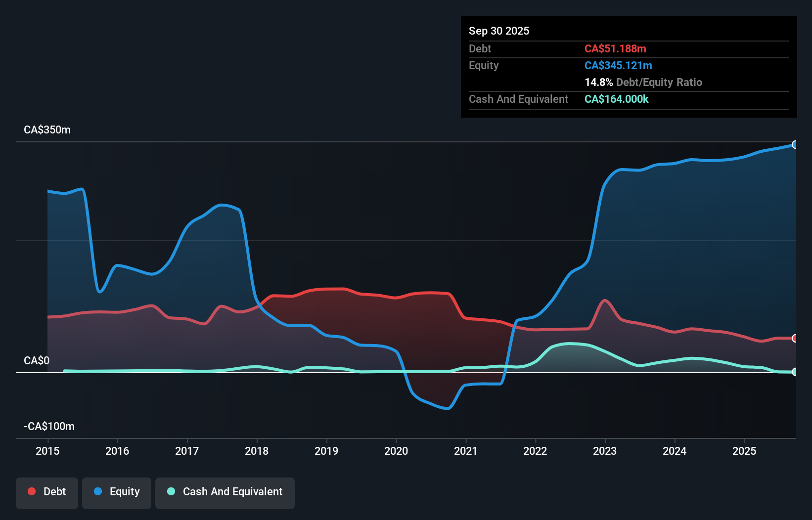
Task: Click the CA$164.000k Cash value
Action: tap(617, 99)
